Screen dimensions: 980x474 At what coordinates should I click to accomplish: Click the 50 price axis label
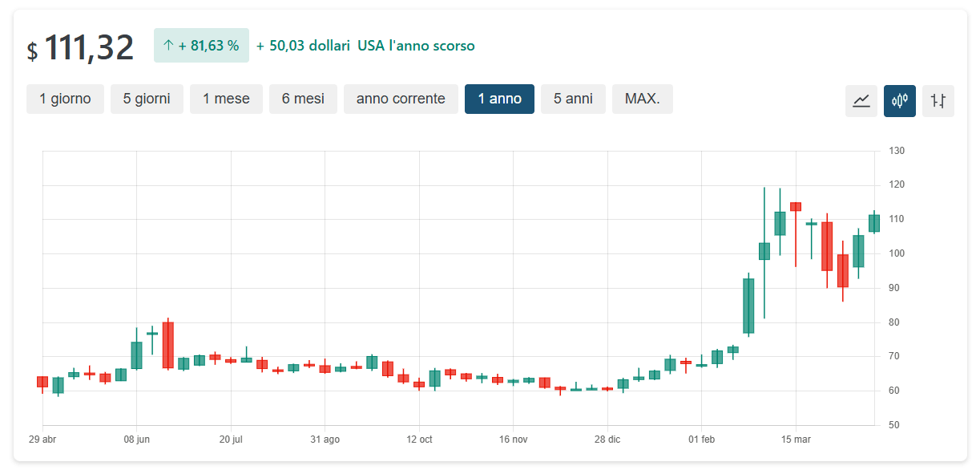(894, 425)
